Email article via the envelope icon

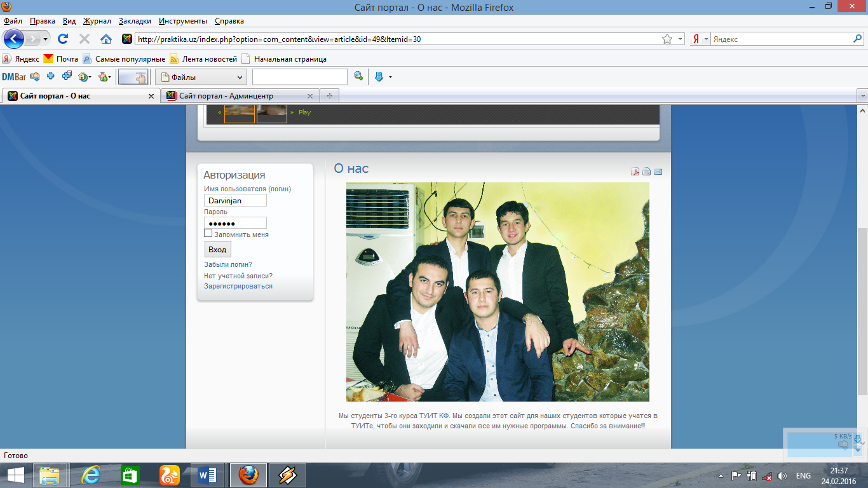point(658,171)
